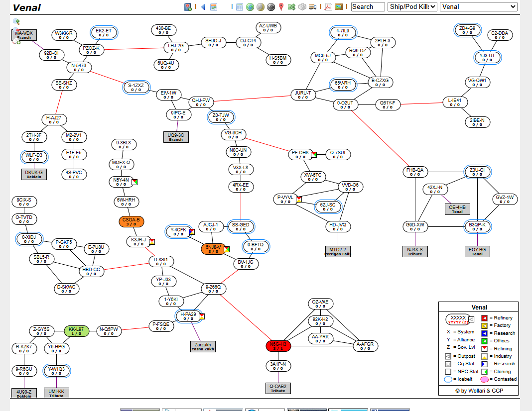Click station icon beside Y-4CFK
532x411 pixels.
[192, 232]
